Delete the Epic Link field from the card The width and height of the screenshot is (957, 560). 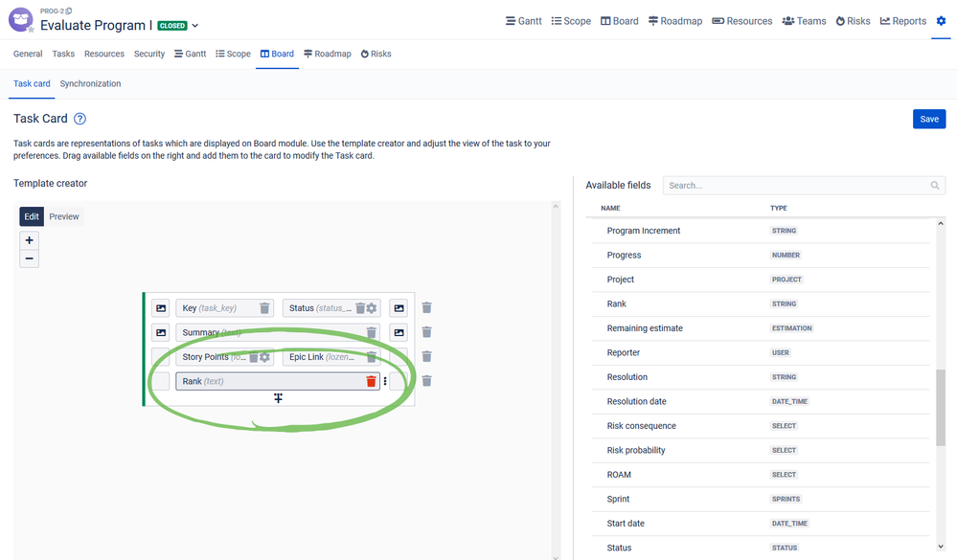point(371,357)
